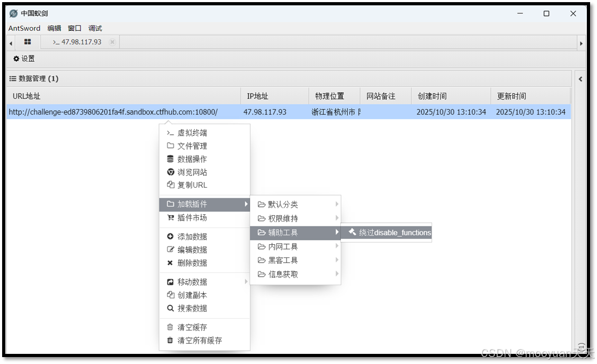Click the plus icon beside 添加数据
This screenshot has height=364, width=597.
pyautogui.click(x=170, y=237)
